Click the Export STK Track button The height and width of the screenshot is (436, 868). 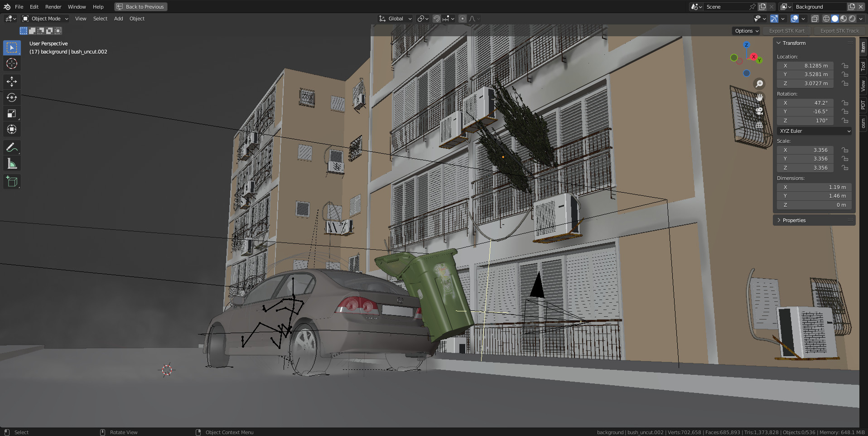[x=839, y=31]
